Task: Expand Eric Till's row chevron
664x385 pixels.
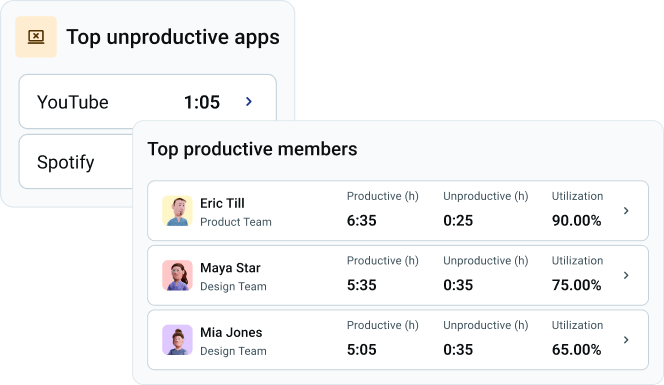Action: click(626, 211)
